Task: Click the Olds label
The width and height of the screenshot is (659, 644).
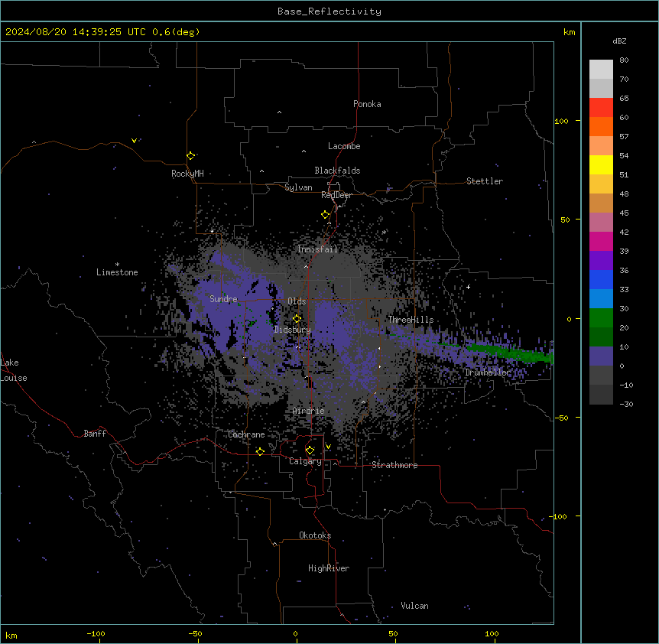Action: click(x=297, y=301)
